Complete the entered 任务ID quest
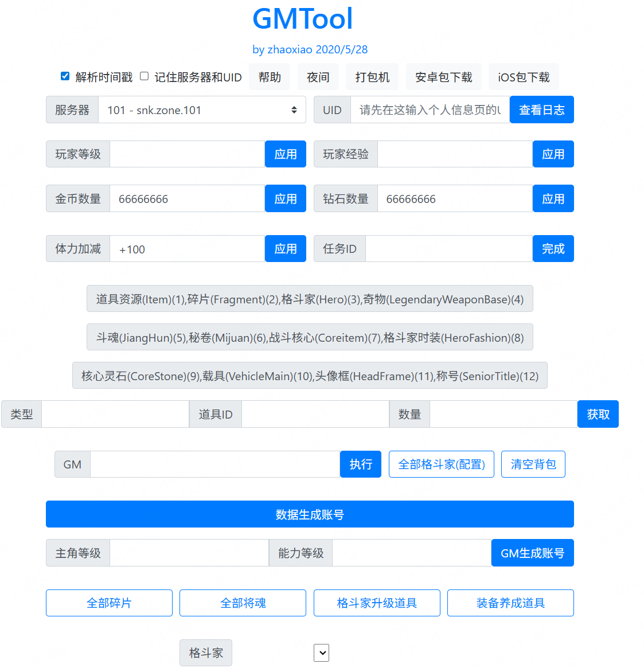644x668 pixels. coord(553,248)
